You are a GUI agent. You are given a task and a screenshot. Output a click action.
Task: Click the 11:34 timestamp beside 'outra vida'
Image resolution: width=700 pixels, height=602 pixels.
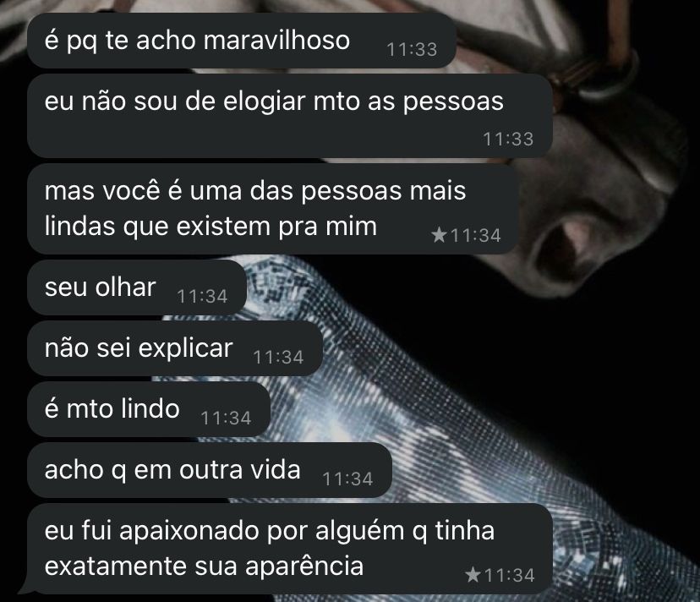point(347,479)
